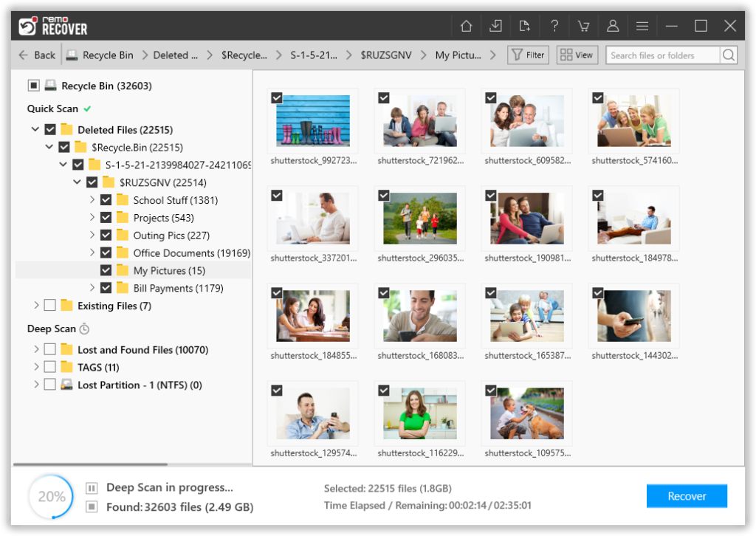Collapse the Deleted Files tree node
The height and width of the screenshot is (536, 756).
coord(35,129)
